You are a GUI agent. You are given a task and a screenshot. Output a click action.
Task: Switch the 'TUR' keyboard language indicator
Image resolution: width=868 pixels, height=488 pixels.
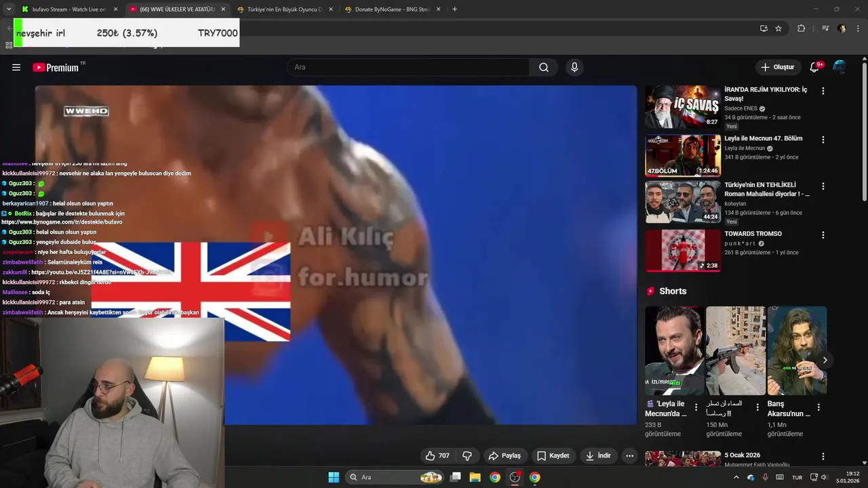click(x=797, y=477)
